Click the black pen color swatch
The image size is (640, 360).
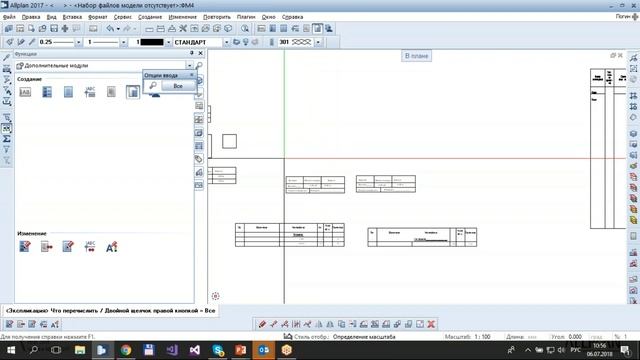(152, 42)
